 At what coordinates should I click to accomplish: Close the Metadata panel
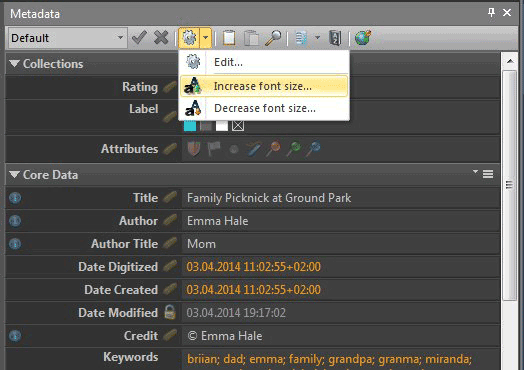(507, 13)
